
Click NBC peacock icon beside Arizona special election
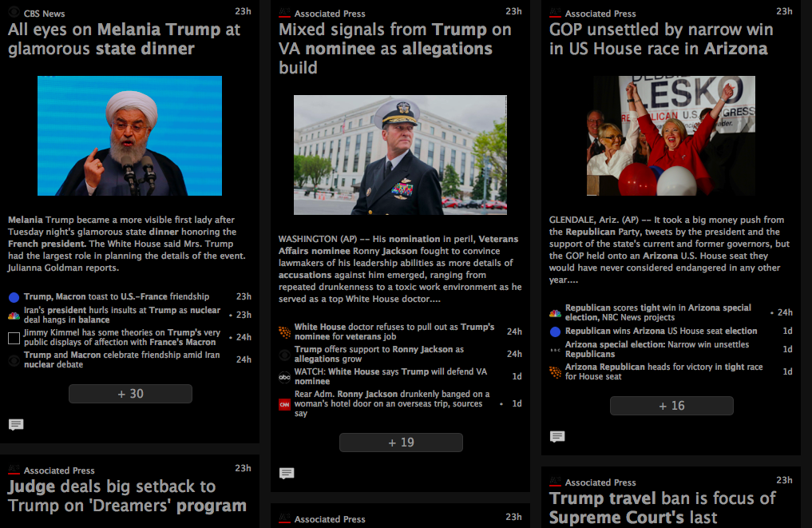coord(555,313)
